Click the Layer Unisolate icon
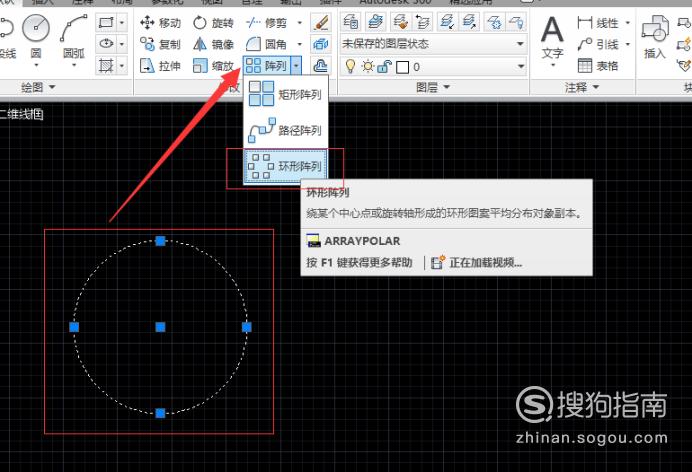Viewport: 692px width, 472px height. (x=469, y=22)
